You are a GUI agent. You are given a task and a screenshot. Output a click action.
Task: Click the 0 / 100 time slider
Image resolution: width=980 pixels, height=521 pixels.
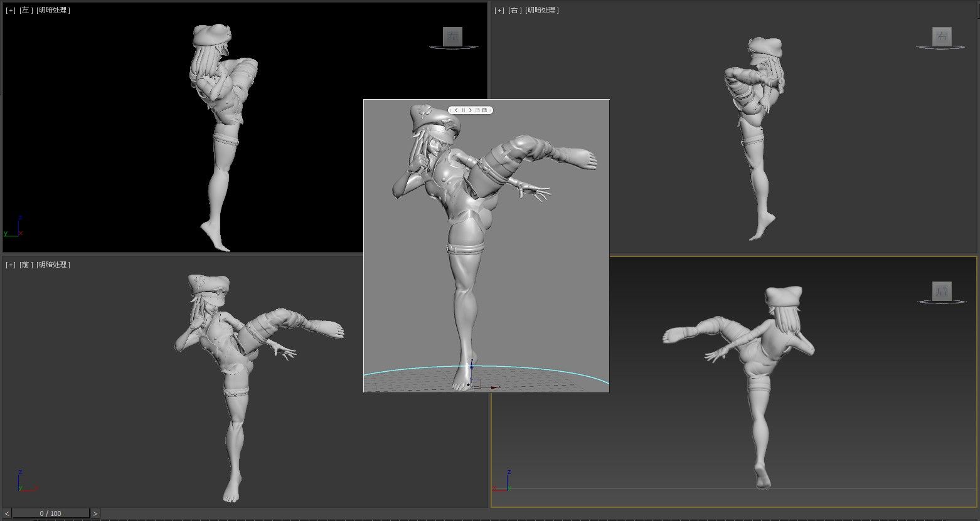pyautogui.click(x=51, y=513)
